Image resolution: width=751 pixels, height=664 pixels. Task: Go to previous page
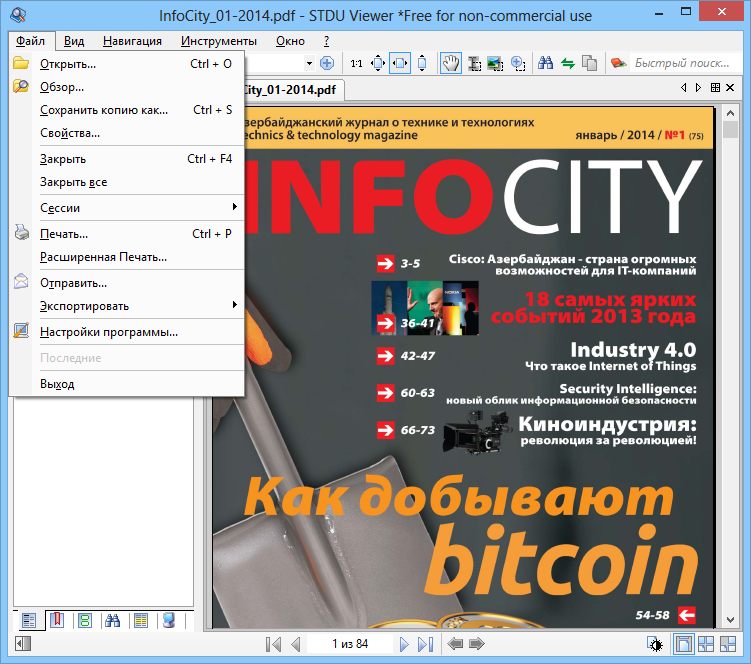[x=296, y=644]
